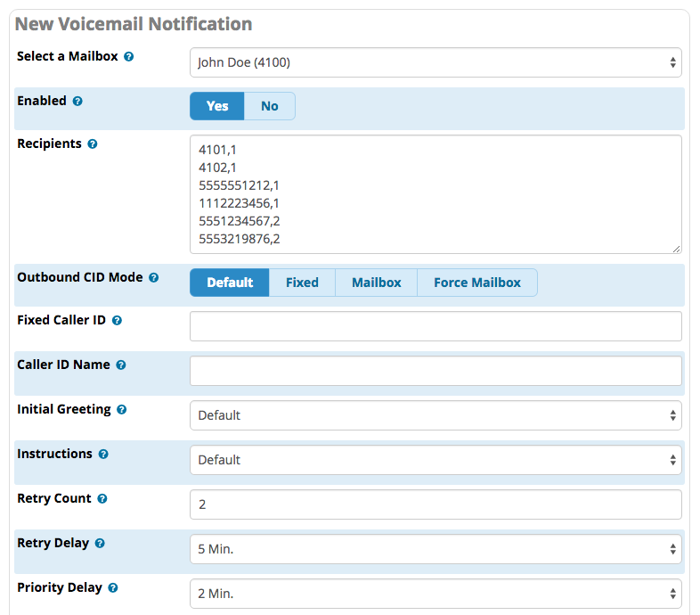The image size is (700, 615).
Task: Click the Priority Delay help icon
Action: (x=113, y=587)
